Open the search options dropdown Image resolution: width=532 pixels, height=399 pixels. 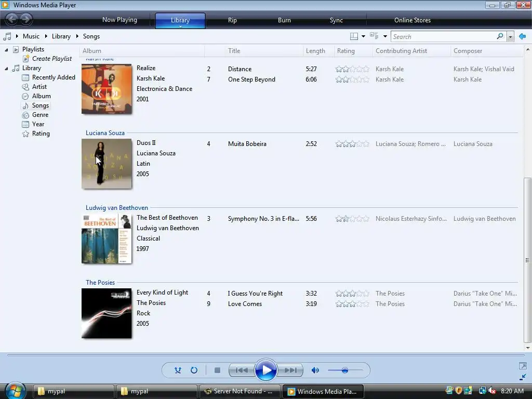(x=510, y=37)
